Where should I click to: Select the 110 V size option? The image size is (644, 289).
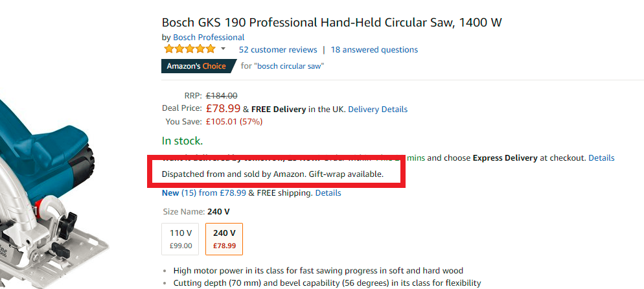(181, 238)
